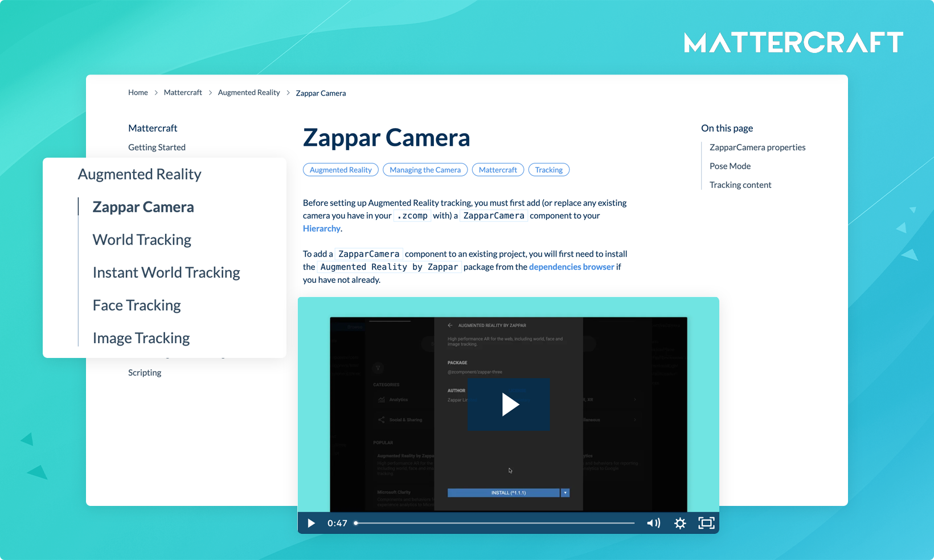
Task: Select the Tracking tag pill
Action: [x=548, y=170]
